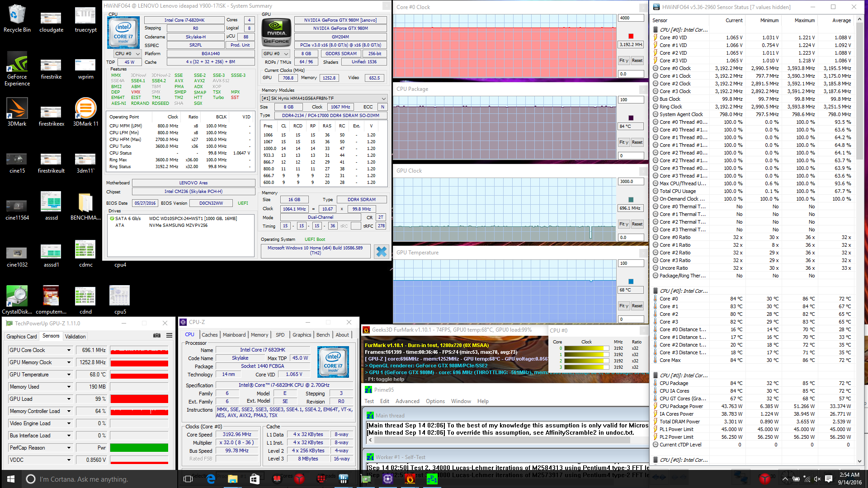Screen dimensions: 868x488
Task: Click Reset on the CPU Package graph
Action: (x=637, y=142)
